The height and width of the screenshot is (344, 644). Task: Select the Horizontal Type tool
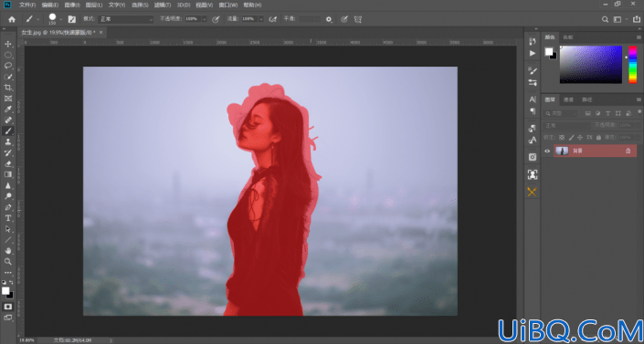tap(8, 218)
